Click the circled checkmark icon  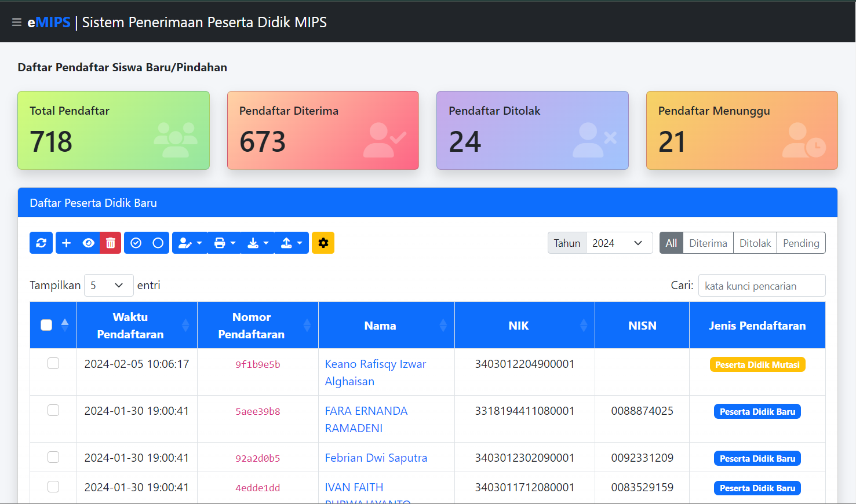point(136,243)
